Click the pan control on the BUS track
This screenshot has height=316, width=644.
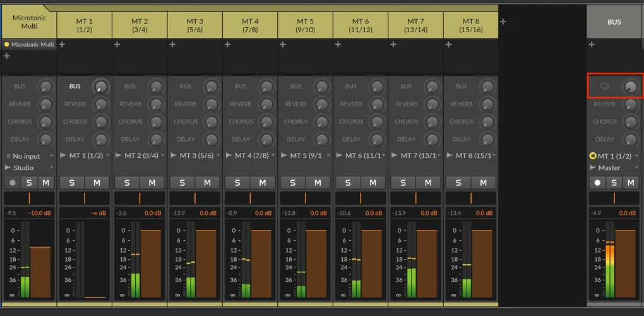click(614, 198)
